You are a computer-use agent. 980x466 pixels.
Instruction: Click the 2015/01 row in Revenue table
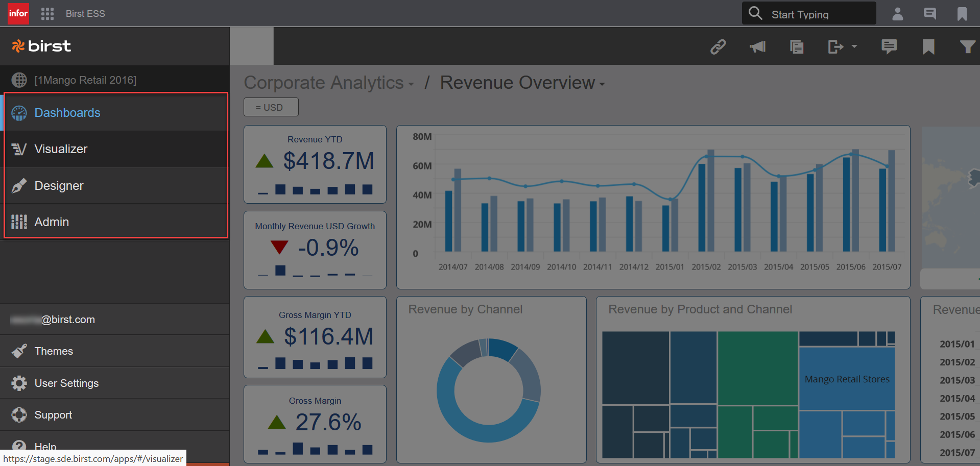[x=958, y=344]
